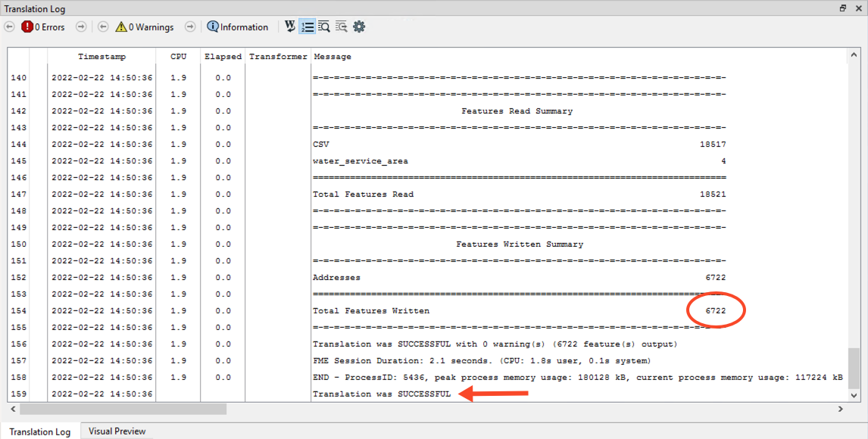Click the CPU column header
The image size is (868, 439).
coord(178,57)
